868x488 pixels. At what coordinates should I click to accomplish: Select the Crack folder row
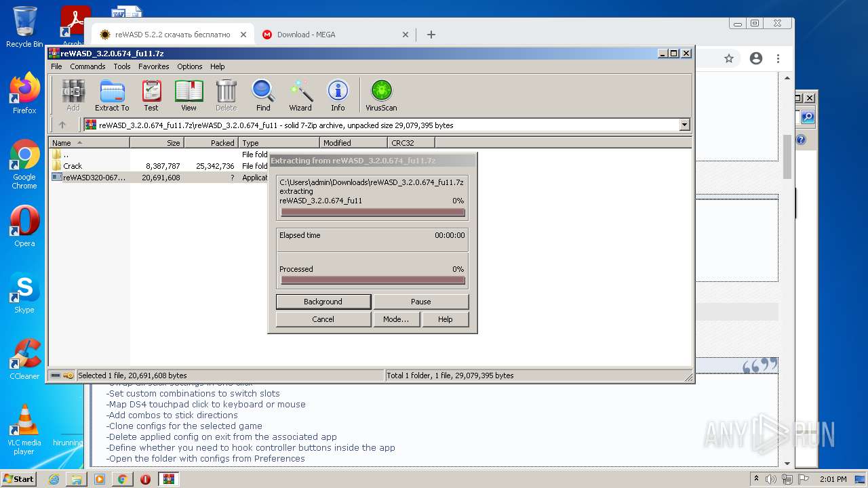click(x=159, y=166)
